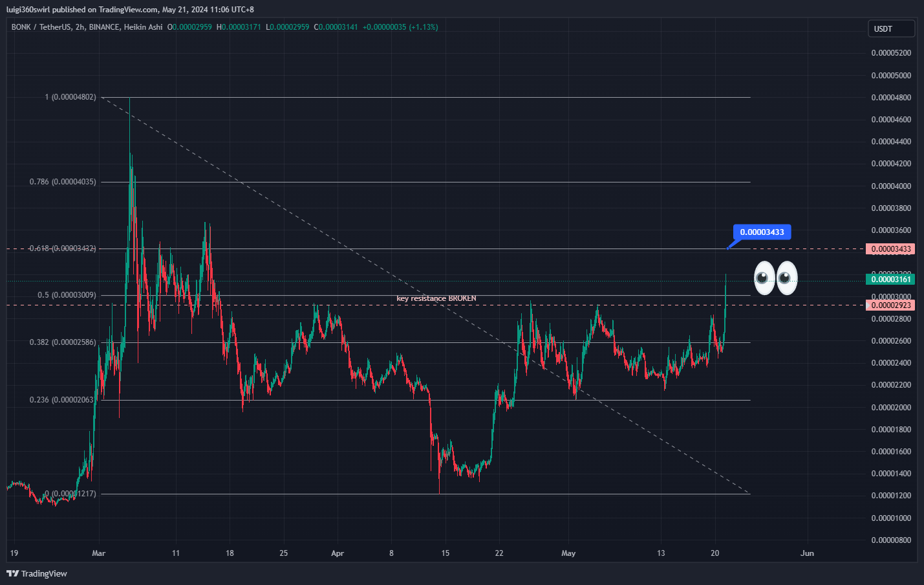Click the BONK / TetherUS symbol title

click(41, 27)
